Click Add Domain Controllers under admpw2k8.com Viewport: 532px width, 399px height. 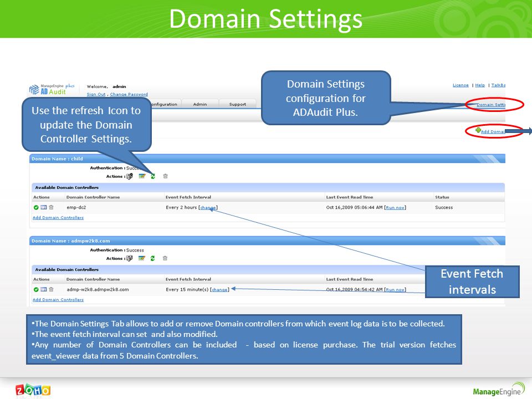(x=58, y=300)
